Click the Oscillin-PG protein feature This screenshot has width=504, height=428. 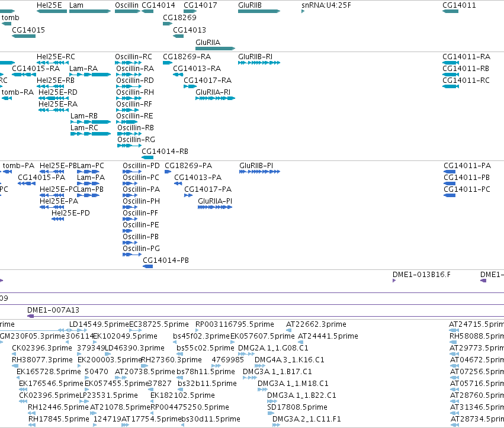tap(141, 249)
